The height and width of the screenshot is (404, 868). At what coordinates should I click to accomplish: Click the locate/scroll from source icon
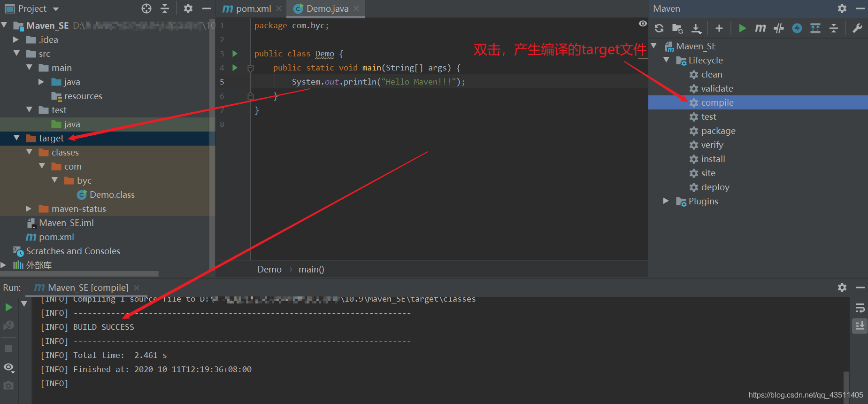pyautogui.click(x=146, y=8)
